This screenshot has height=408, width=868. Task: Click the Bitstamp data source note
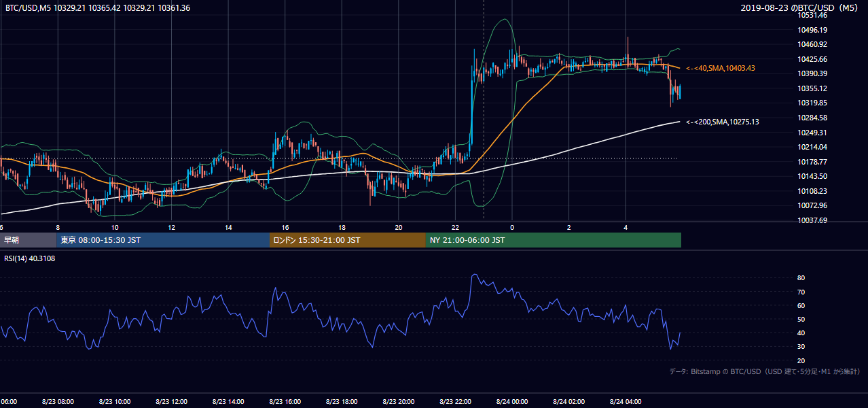coord(765,371)
